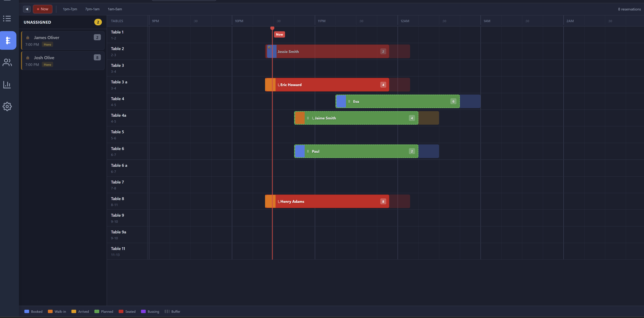This screenshot has height=318, width=644.
Task: Click the Table 6 a row label
Action: pos(119,165)
